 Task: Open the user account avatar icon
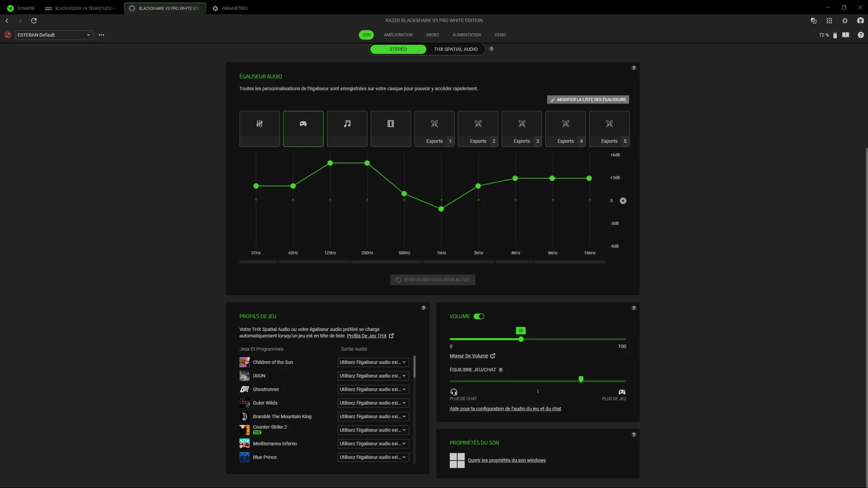tap(860, 21)
